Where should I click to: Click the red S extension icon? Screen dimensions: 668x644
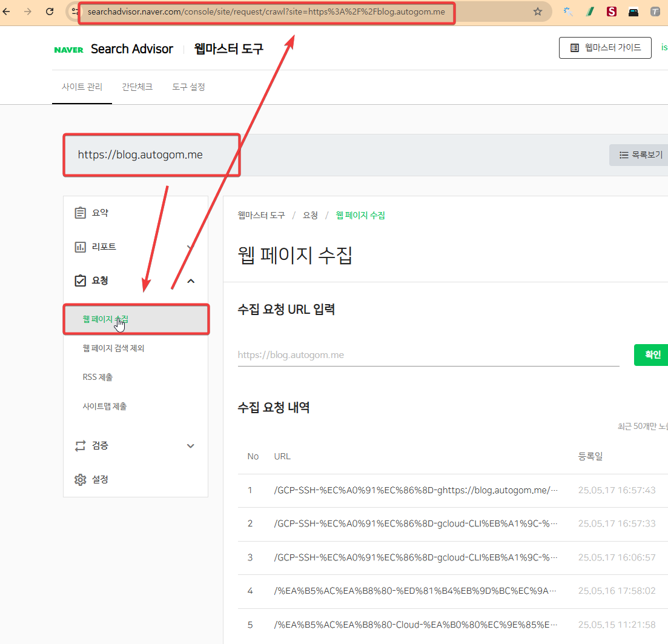tap(611, 12)
